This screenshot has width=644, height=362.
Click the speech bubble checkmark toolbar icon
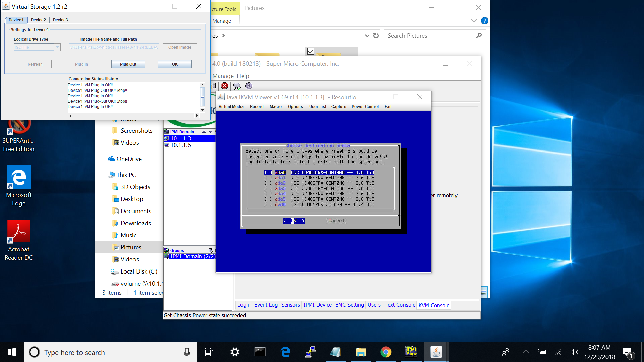click(237, 86)
